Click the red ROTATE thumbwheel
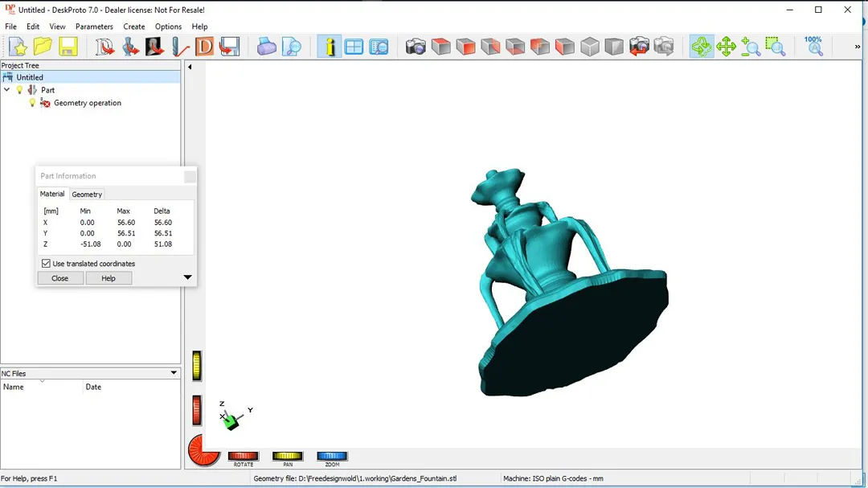Viewport: 868px width, 488px height. [x=243, y=456]
